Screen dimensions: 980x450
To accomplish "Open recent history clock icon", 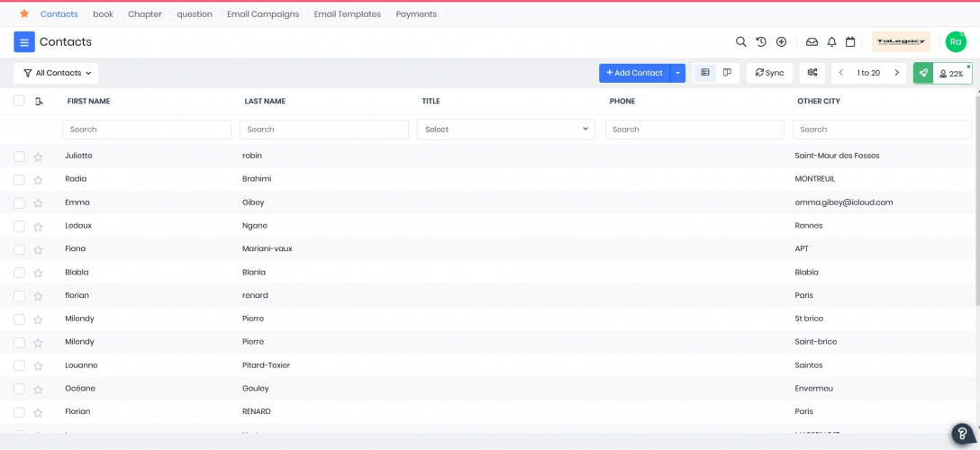I will 760,41.
